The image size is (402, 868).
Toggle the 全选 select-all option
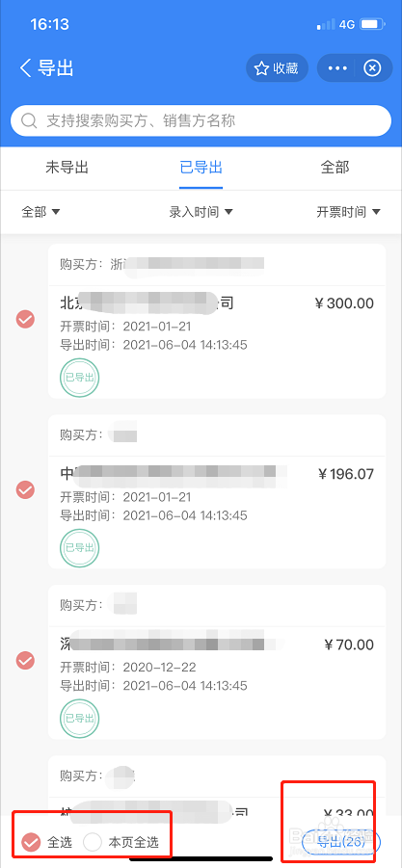(46, 842)
